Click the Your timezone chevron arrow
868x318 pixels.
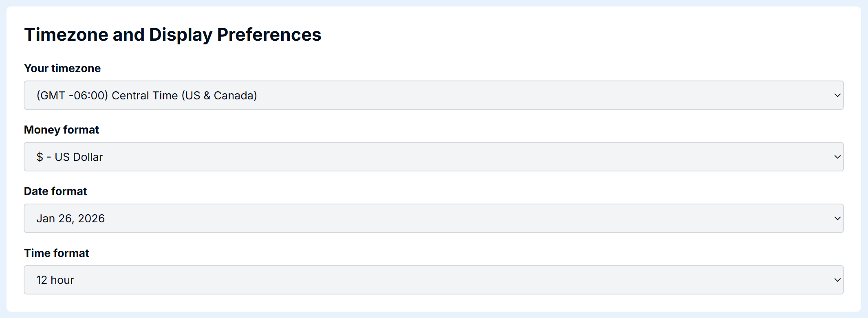coord(837,95)
